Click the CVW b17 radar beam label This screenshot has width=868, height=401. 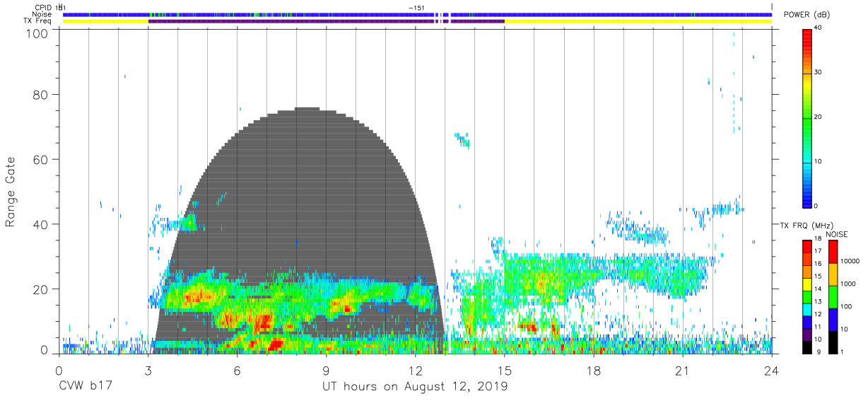[x=86, y=387]
